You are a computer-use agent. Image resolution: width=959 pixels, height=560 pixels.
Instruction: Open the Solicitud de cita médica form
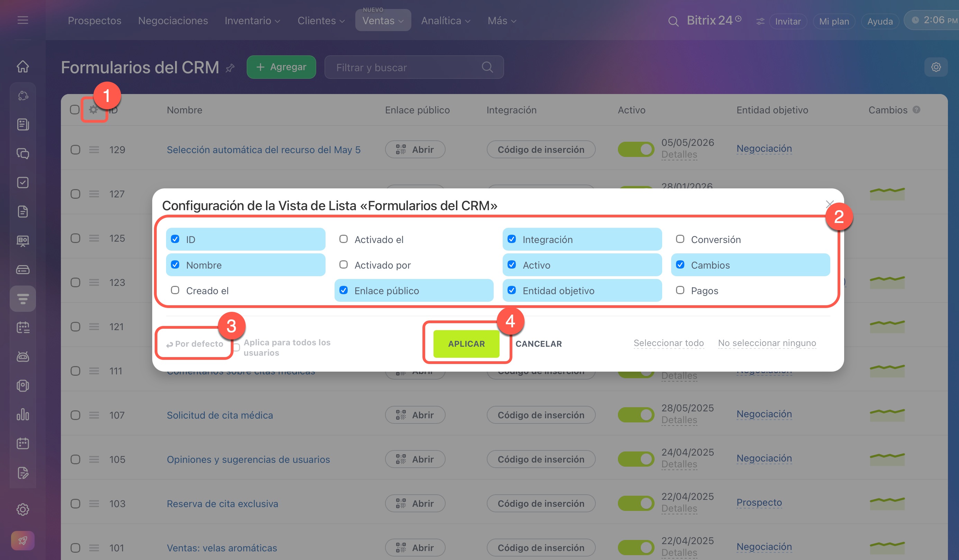click(x=220, y=415)
